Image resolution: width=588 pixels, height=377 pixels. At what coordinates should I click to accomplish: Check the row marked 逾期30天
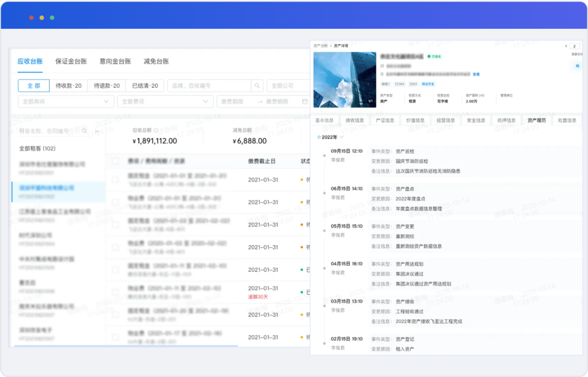coord(115,292)
